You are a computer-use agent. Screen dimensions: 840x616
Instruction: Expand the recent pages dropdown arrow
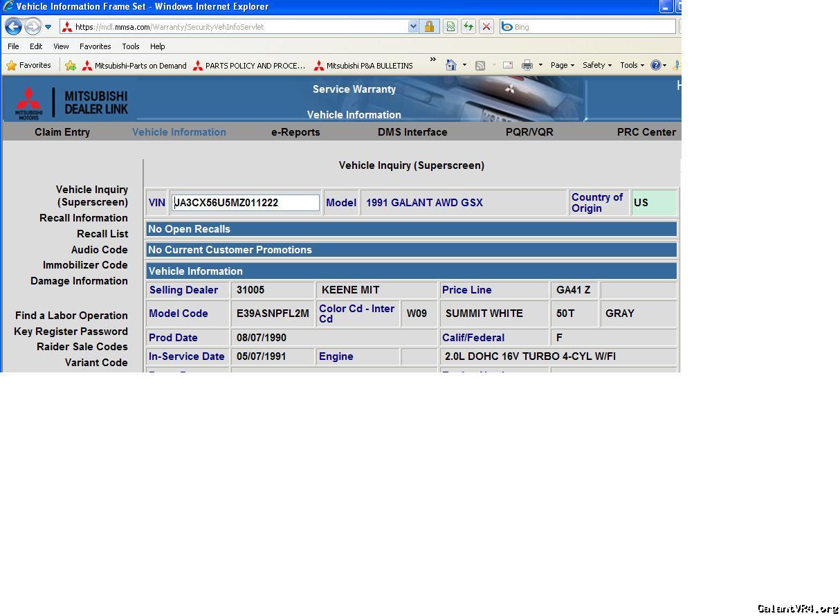click(x=48, y=27)
